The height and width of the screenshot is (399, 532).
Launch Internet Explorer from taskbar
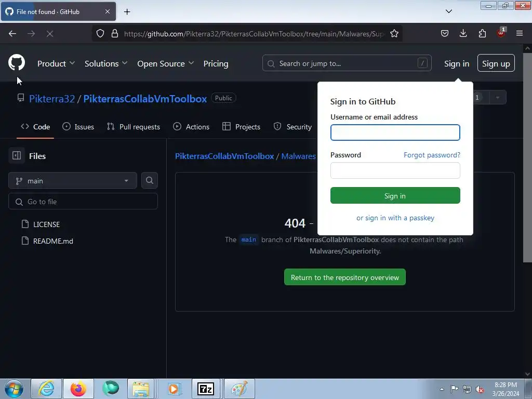point(46,389)
